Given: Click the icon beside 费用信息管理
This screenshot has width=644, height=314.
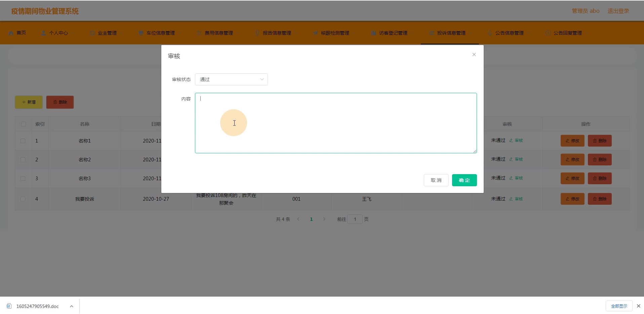Looking at the screenshot, I should click(199, 33).
